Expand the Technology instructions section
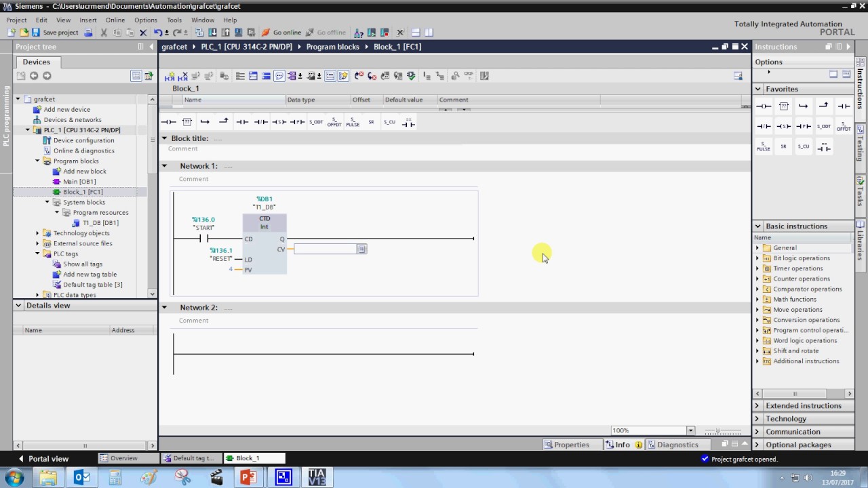 757,419
